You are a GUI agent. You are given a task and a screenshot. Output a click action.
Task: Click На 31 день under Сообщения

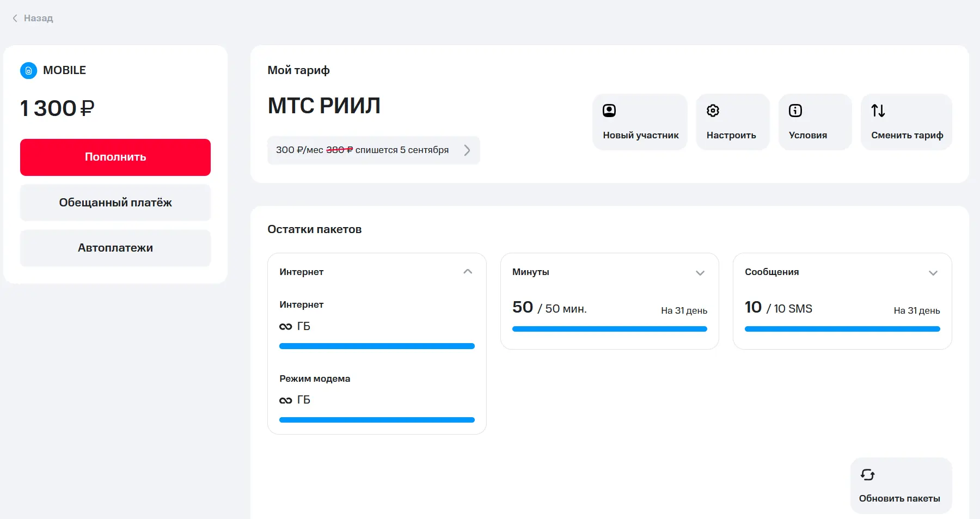pyautogui.click(x=917, y=310)
